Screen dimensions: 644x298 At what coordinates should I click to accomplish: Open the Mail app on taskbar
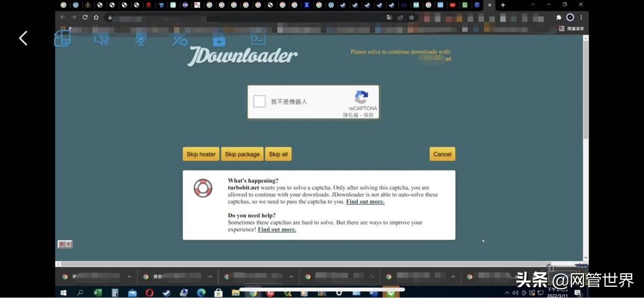(132, 293)
